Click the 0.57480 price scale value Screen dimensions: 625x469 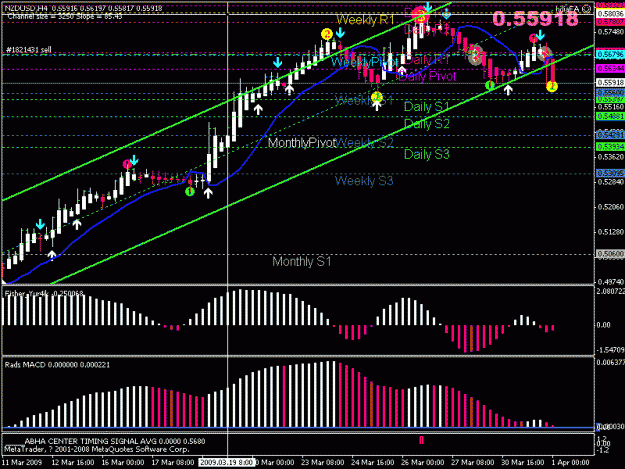(610, 32)
